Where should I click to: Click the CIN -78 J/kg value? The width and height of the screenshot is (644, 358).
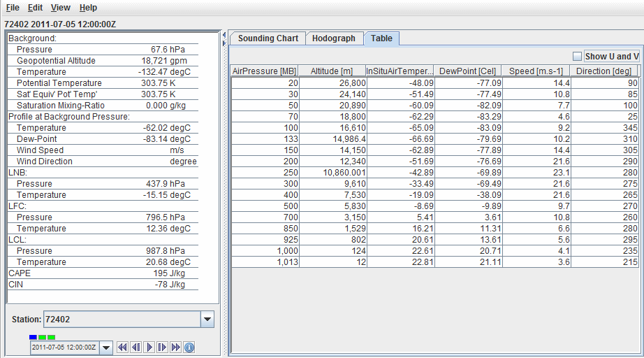coord(170,285)
